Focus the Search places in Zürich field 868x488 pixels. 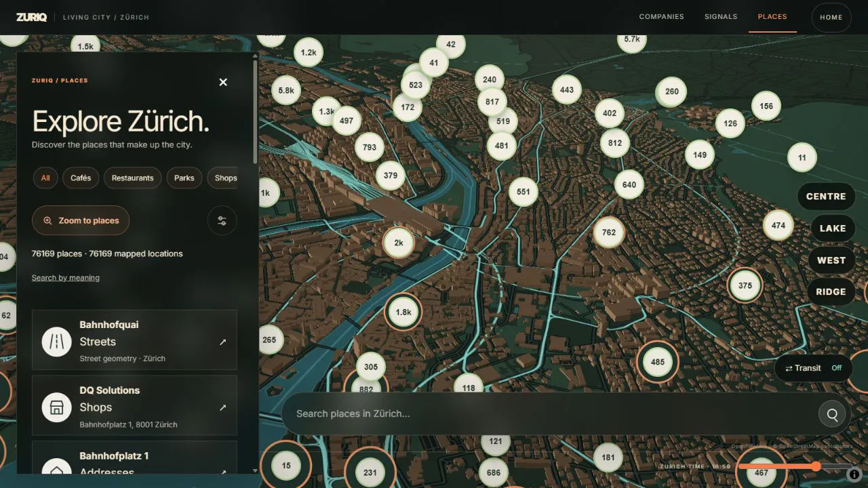click(x=549, y=413)
